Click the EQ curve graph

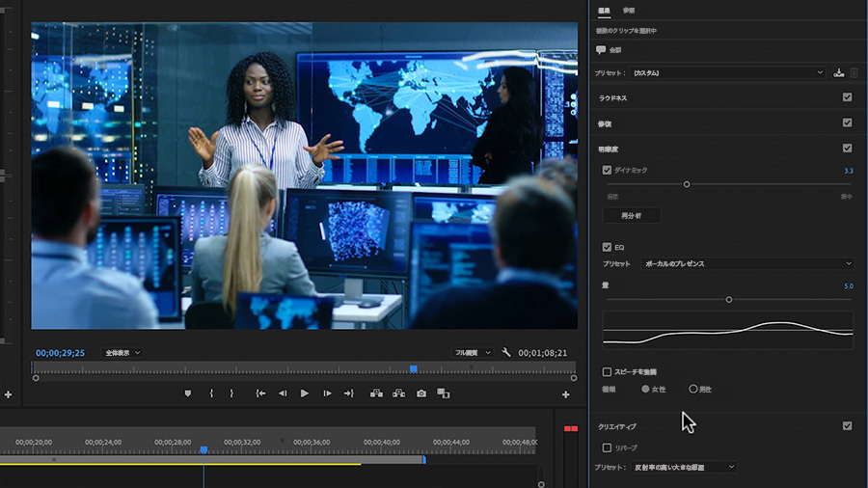point(728,330)
